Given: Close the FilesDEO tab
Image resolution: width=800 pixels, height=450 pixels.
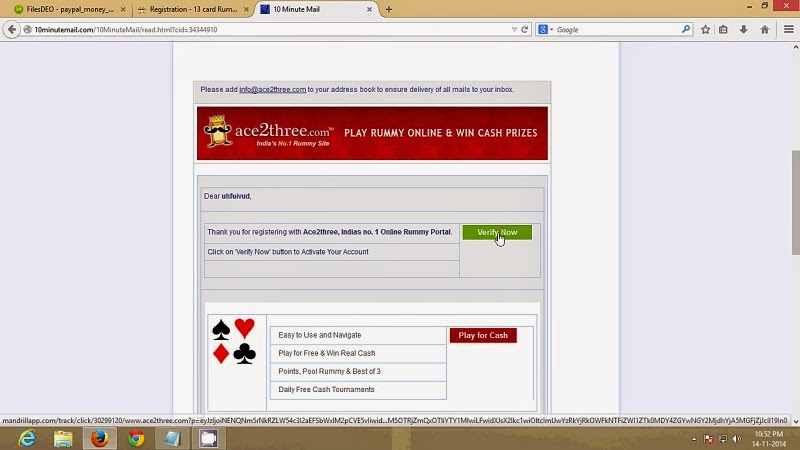Looking at the screenshot, I should point(122,9).
